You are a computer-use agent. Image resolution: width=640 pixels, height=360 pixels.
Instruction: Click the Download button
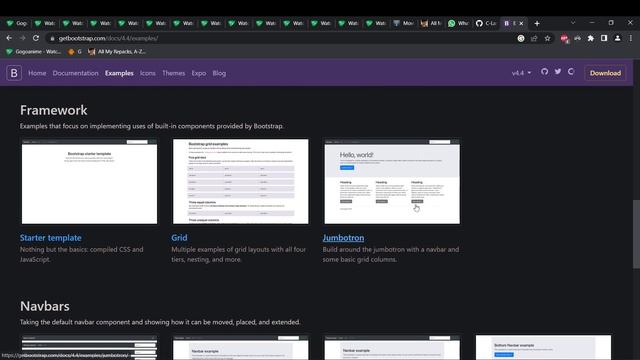pyautogui.click(x=605, y=73)
